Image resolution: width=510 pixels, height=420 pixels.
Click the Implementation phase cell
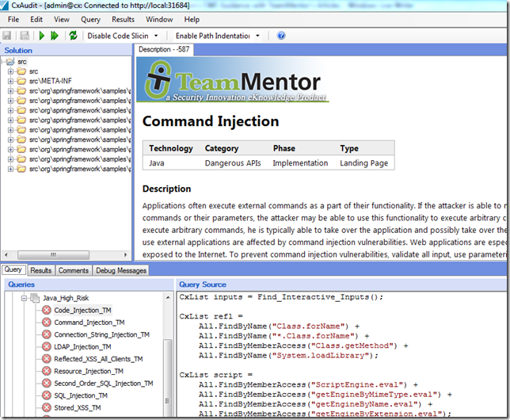pyautogui.click(x=300, y=163)
